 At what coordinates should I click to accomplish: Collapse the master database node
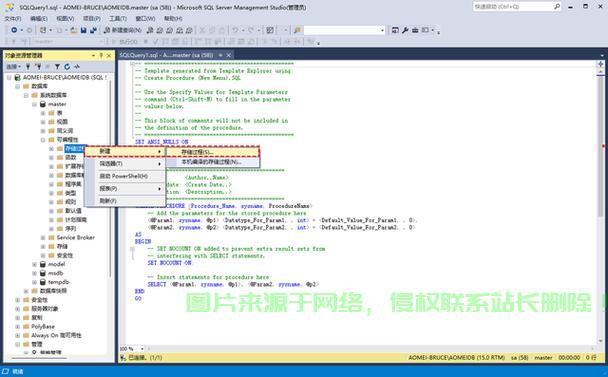(x=35, y=104)
